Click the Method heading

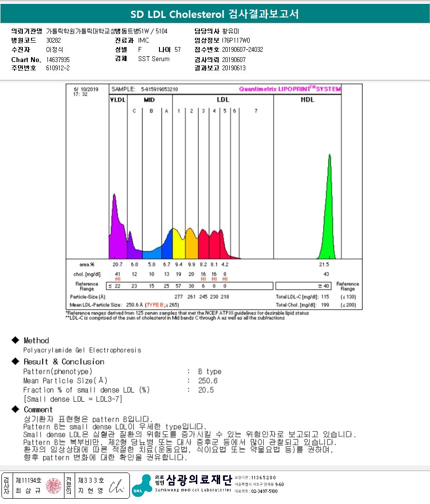(36, 340)
